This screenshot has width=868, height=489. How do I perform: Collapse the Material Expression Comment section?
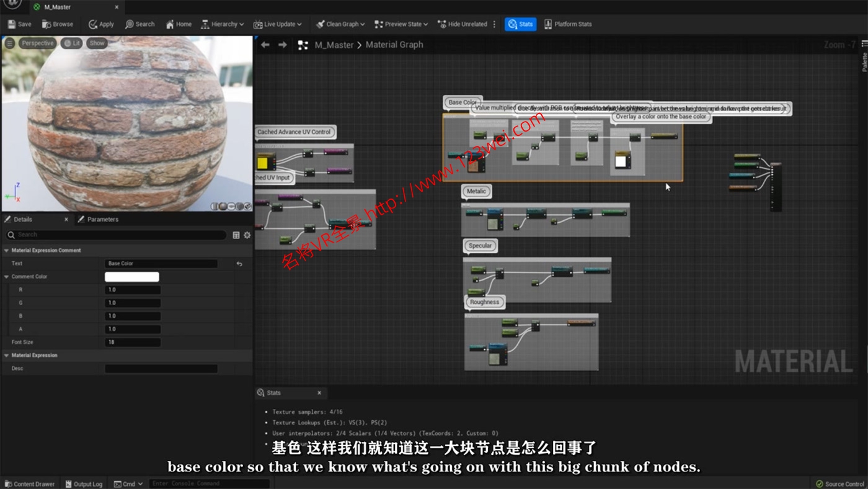(7, 251)
